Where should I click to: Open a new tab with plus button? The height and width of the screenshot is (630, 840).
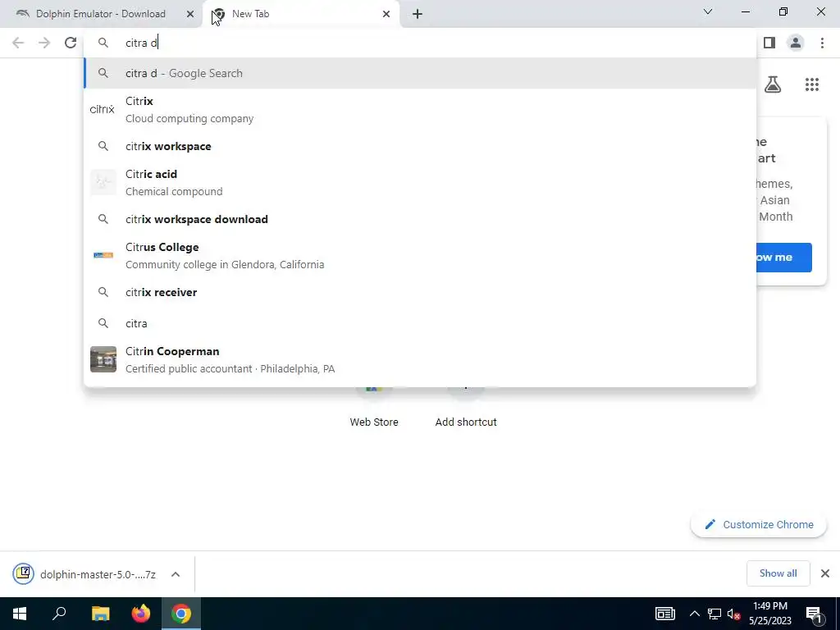(x=418, y=14)
